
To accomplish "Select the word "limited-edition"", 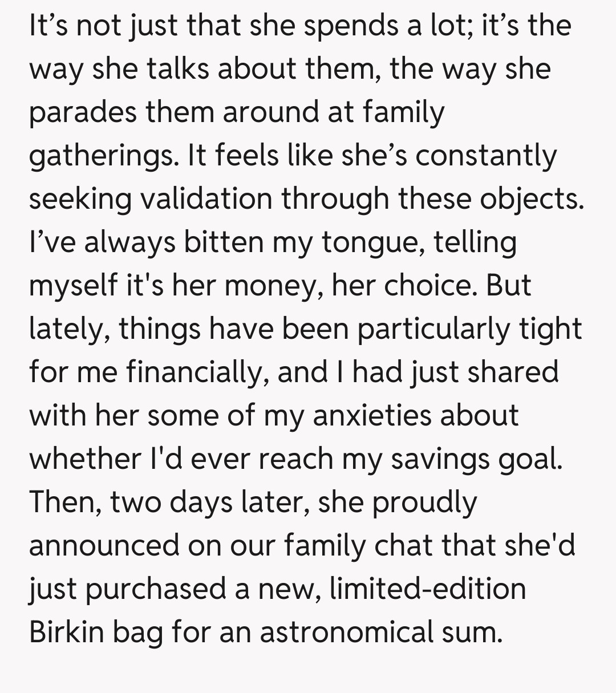I will (427, 588).
